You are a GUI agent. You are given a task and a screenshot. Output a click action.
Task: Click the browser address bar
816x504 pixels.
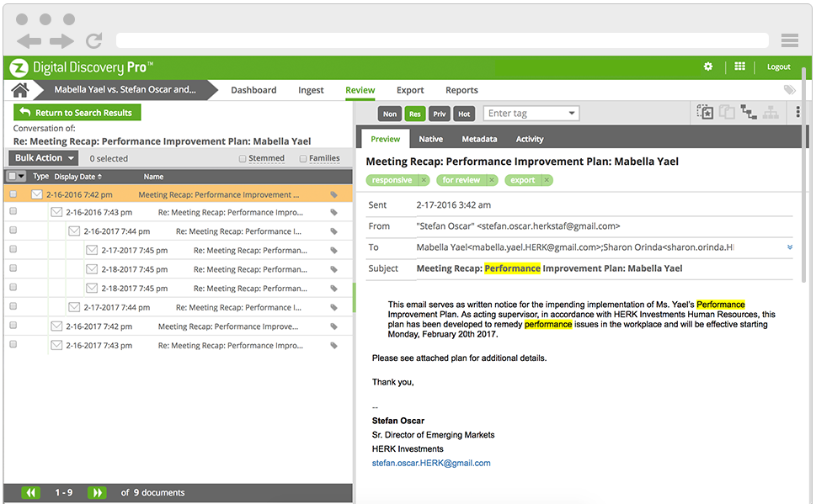442,40
